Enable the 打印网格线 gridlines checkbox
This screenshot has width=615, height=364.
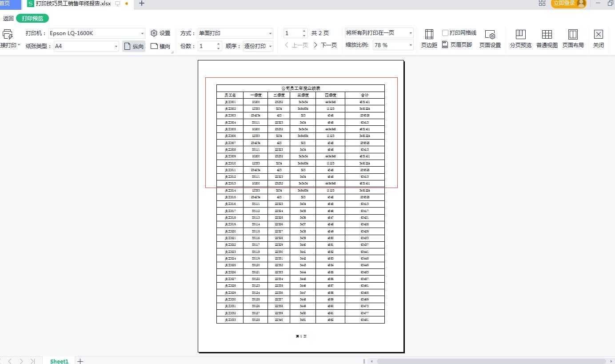(446, 32)
